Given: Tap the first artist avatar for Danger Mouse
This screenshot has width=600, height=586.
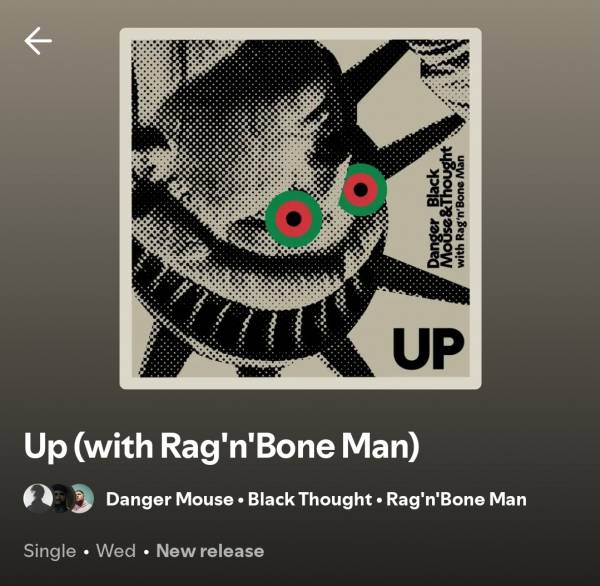Looking at the screenshot, I should click(x=36, y=498).
